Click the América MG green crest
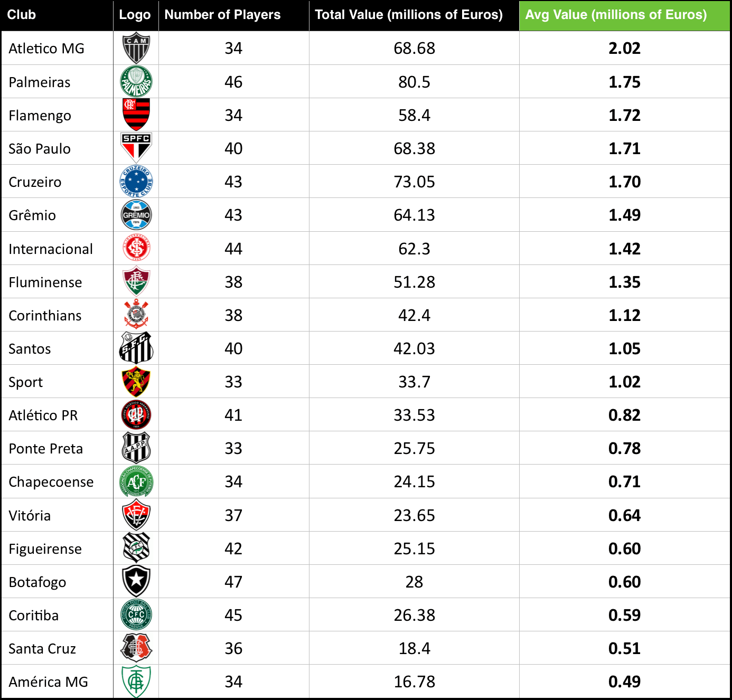732x700 pixels. pyautogui.click(x=136, y=682)
